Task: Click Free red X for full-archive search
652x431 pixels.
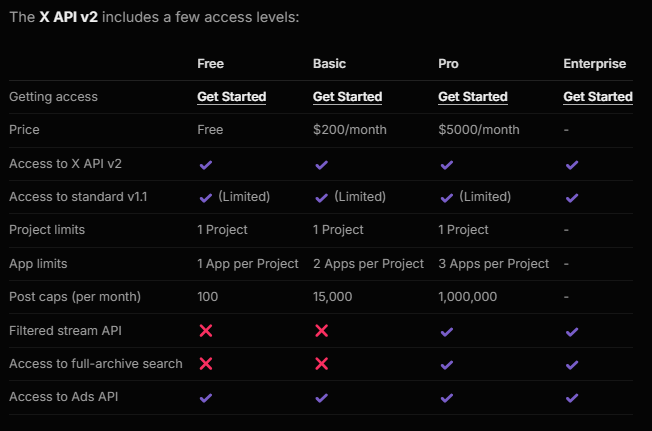Action: pos(206,364)
